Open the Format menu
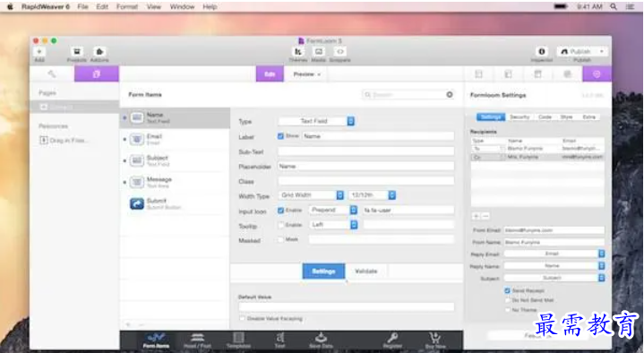The height and width of the screenshot is (353, 644). coord(127,6)
